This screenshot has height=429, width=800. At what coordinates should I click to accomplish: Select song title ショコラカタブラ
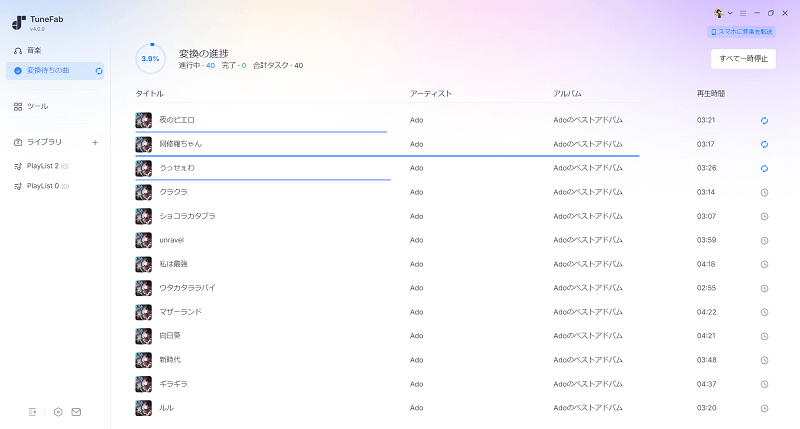[187, 216]
